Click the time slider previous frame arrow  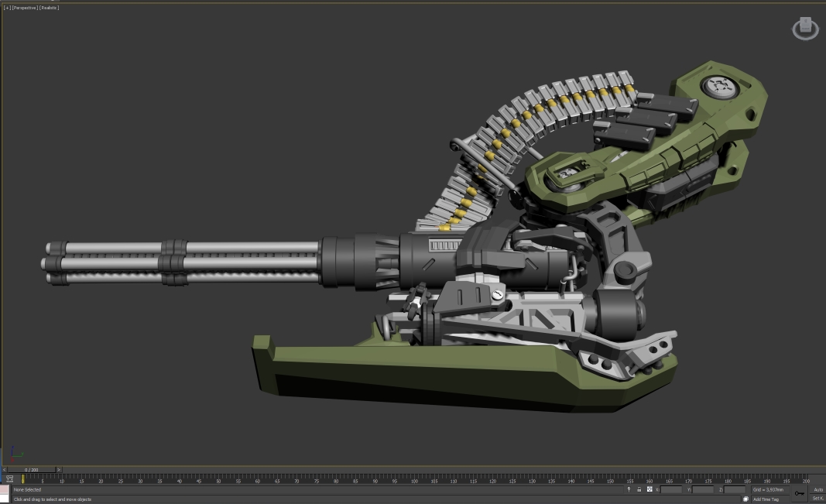(4, 469)
